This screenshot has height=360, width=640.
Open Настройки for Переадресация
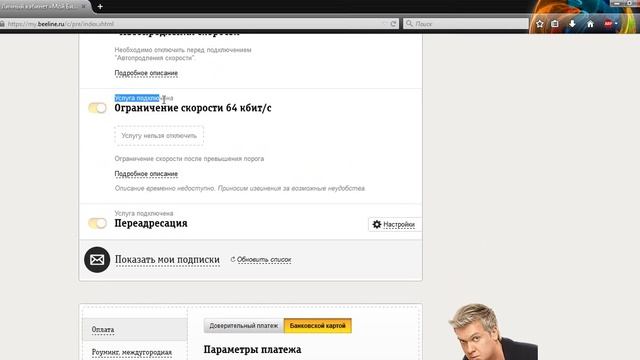[394, 224]
